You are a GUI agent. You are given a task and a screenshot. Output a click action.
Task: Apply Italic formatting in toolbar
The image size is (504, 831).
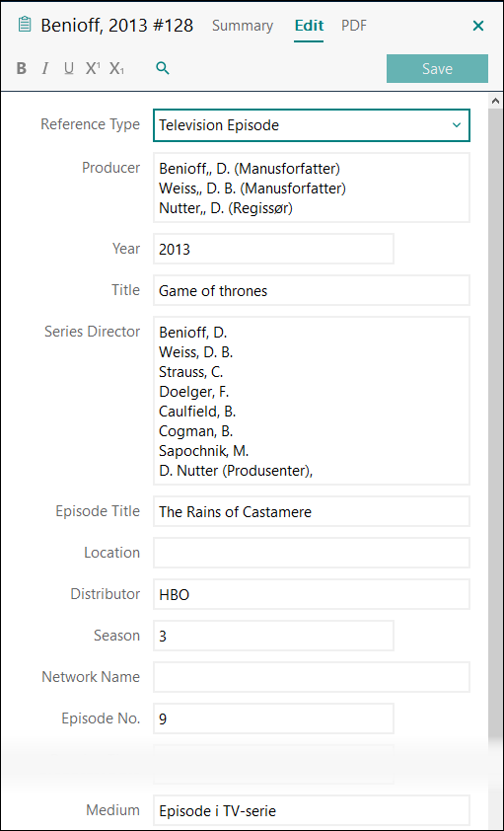[x=45, y=68]
